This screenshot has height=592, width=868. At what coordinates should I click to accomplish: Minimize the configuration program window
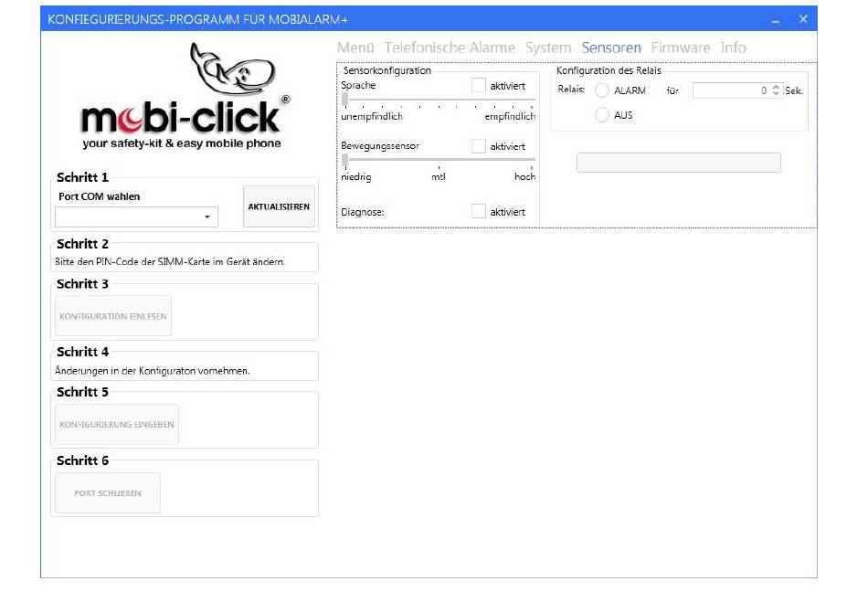[x=776, y=19]
